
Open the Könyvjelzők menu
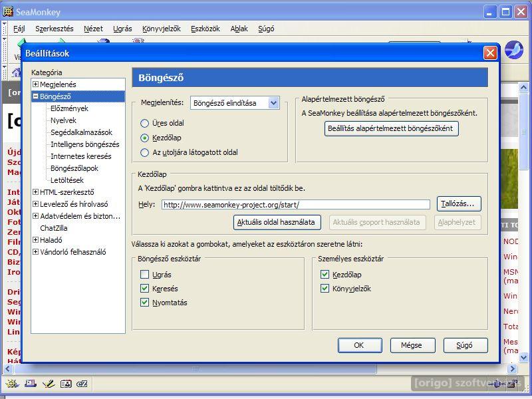(x=162, y=29)
